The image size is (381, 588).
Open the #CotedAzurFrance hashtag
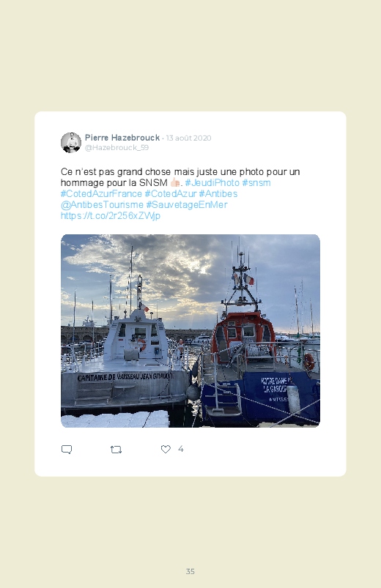101,193
